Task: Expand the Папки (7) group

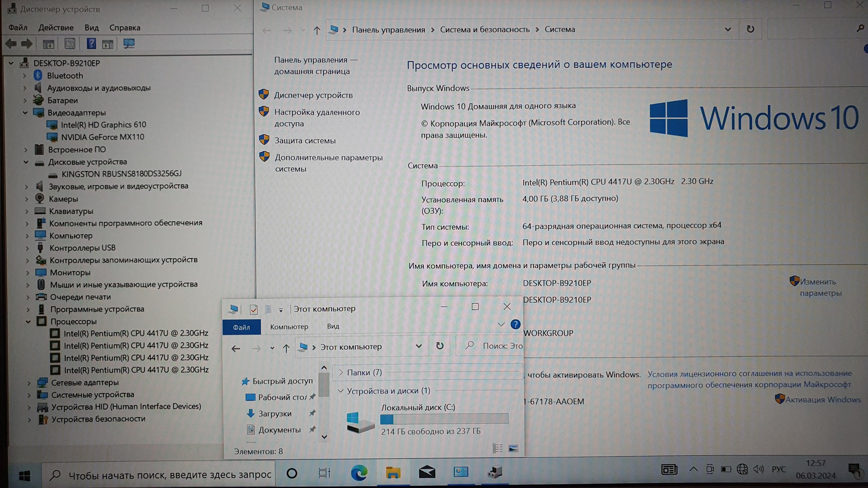Action: [341, 372]
